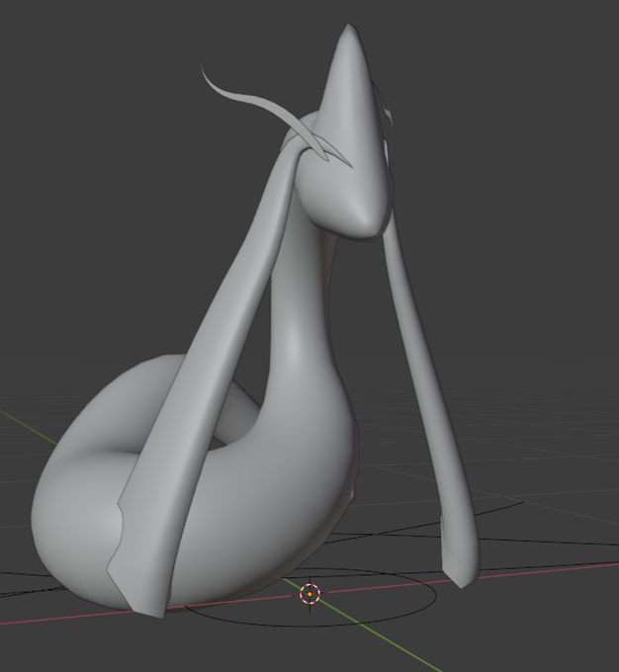Click the 3D cursor at the origin
Screen dimensions: 619x672
point(310,594)
